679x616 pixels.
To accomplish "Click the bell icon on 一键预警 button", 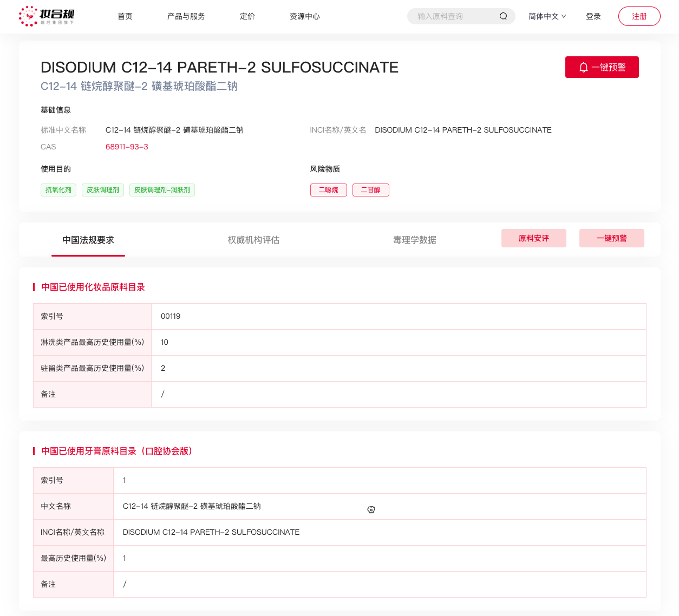I will [583, 67].
